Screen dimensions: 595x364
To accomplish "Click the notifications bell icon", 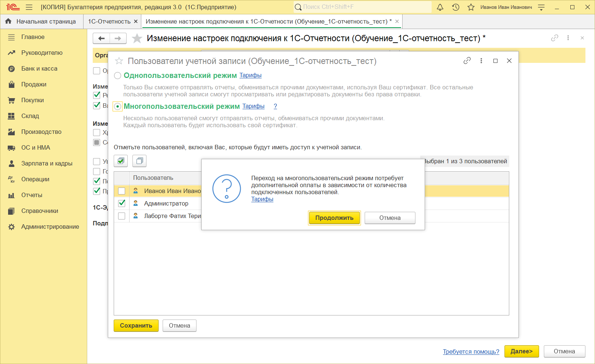I will pyautogui.click(x=440, y=7).
